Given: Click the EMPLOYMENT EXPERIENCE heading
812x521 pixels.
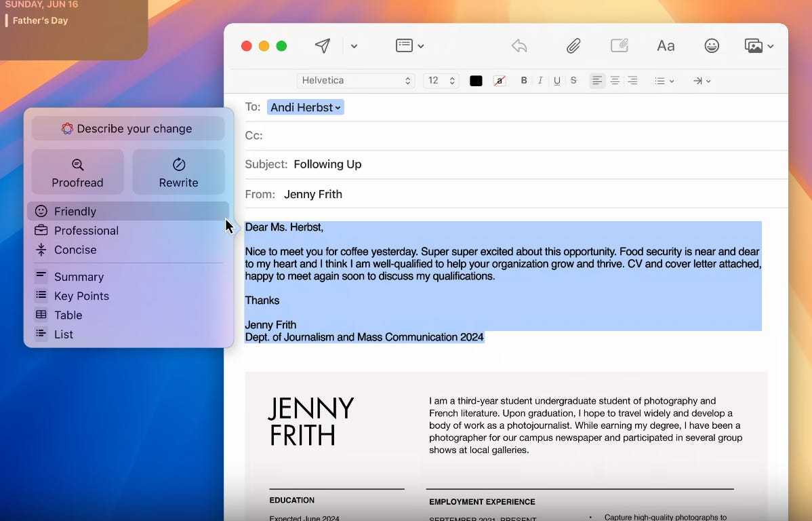Looking at the screenshot, I should coord(482,502).
